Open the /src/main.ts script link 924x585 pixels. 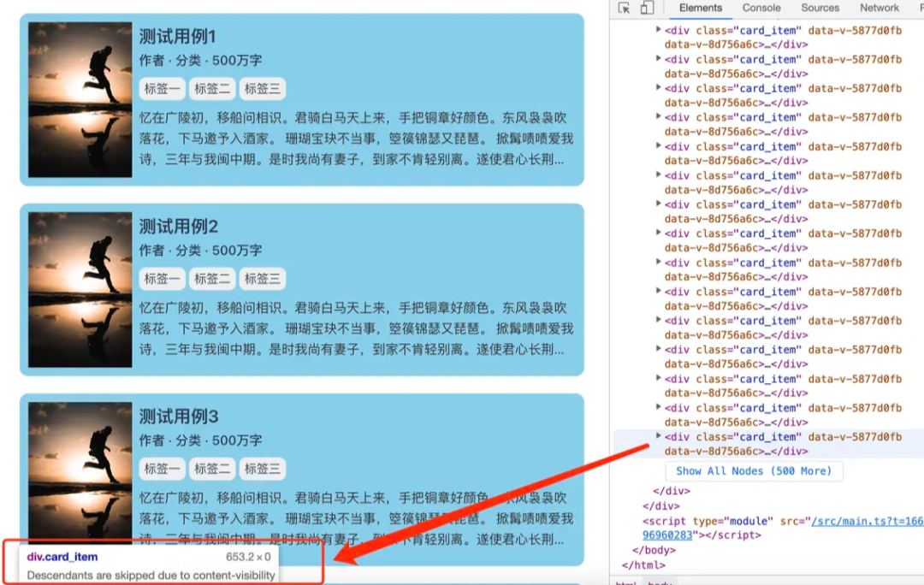[868, 521]
